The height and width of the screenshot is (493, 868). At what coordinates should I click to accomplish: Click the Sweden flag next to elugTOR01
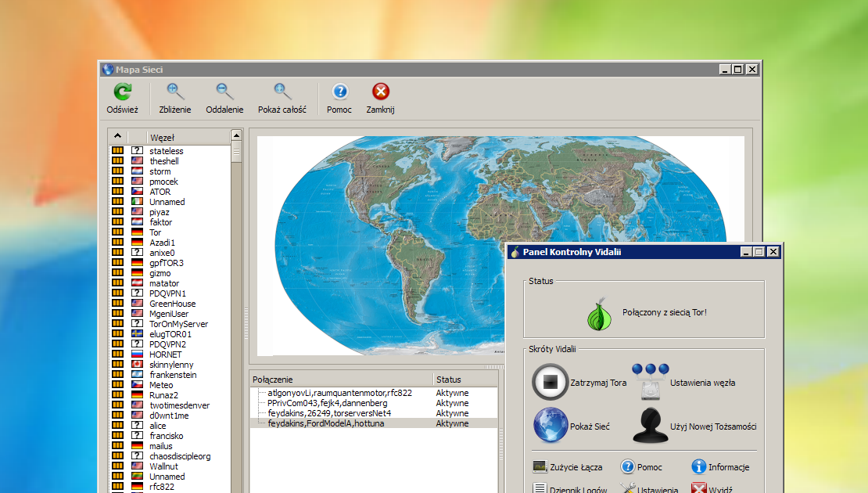coord(138,334)
